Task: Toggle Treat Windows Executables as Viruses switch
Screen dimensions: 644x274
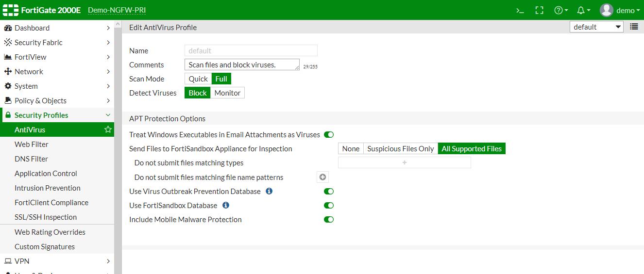Action: (329, 134)
